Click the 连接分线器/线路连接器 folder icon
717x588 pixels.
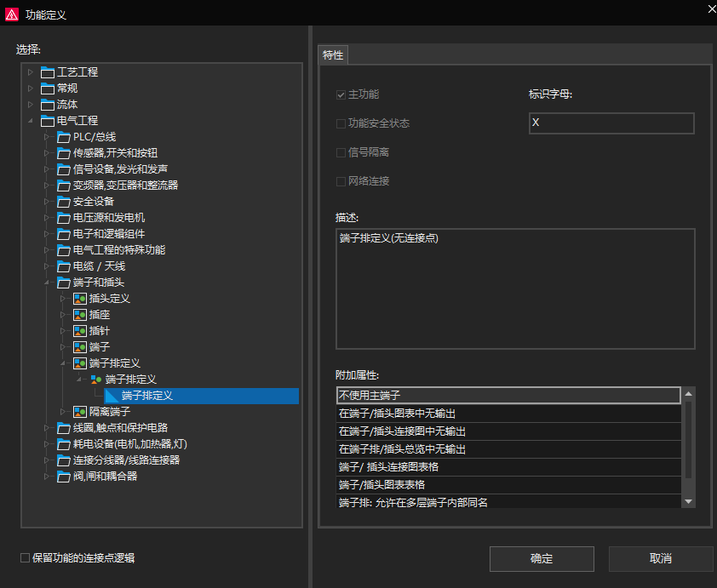pyautogui.click(x=64, y=460)
